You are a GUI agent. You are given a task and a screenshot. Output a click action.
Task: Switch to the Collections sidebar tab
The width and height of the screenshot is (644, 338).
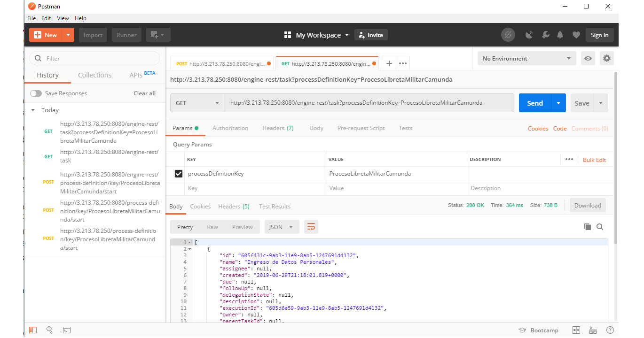pyautogui.click(x=94, y=75)
